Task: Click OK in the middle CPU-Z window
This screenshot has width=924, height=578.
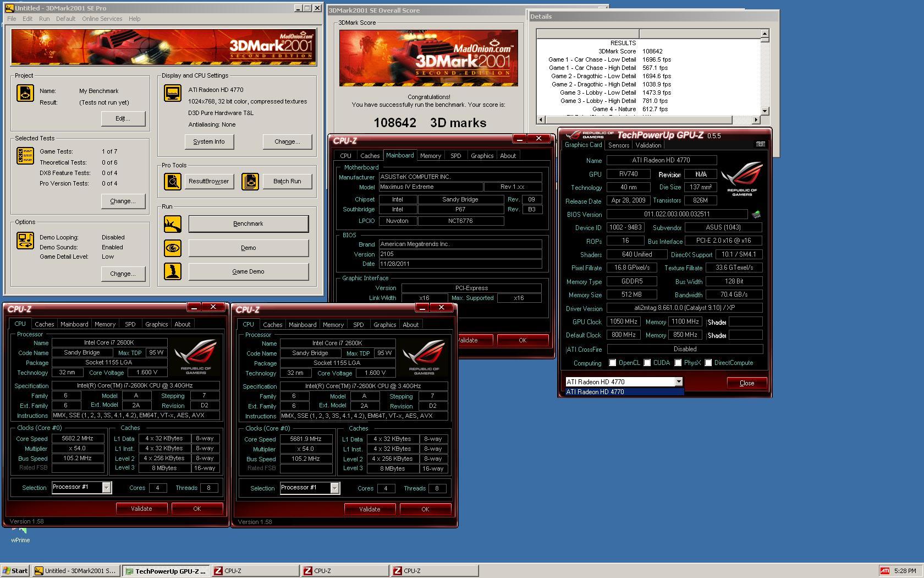Action: pyautogui.click(x=425, y=509)
